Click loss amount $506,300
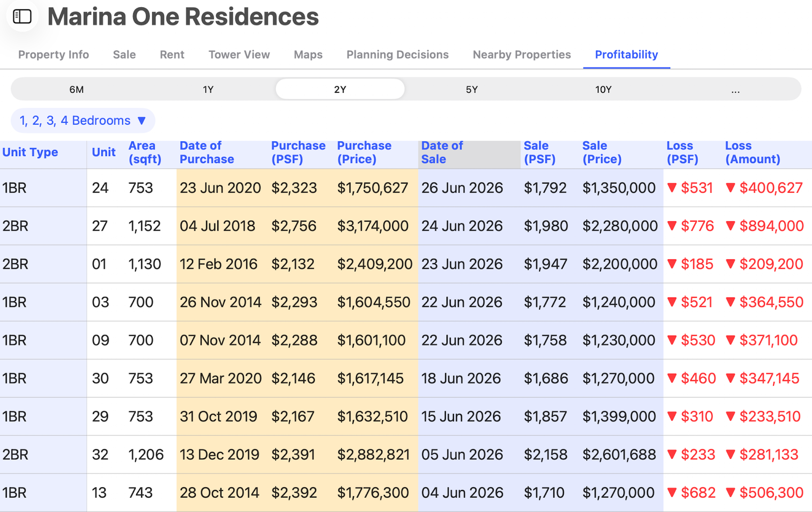This screenshot has width=812, height=512. click(765, 493)
